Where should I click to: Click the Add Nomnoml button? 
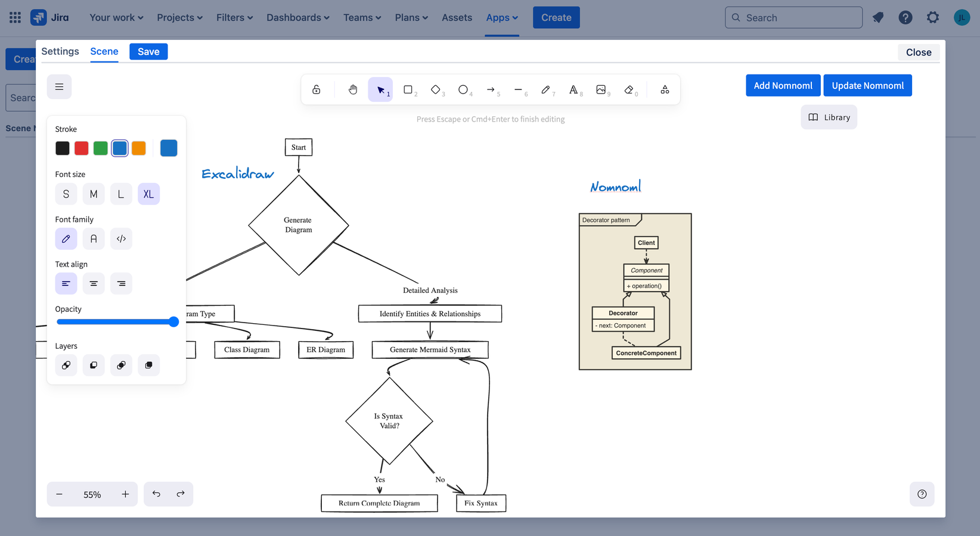click(783, 86)
